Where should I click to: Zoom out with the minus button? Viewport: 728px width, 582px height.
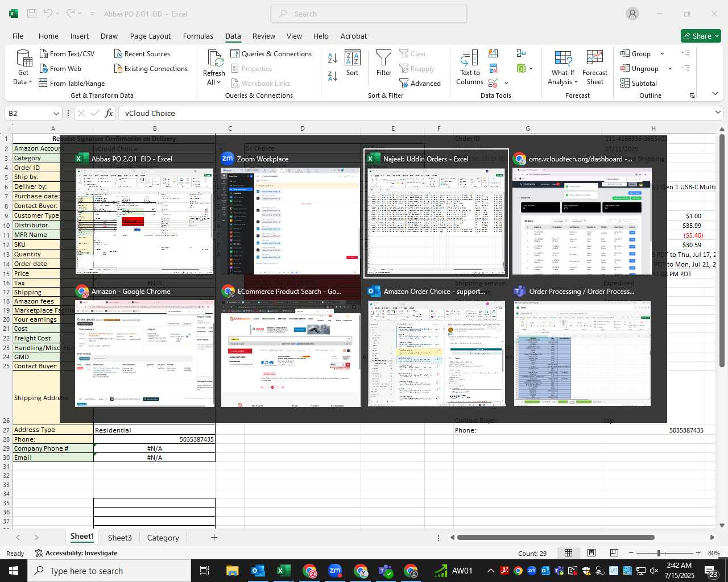[631, 553]
